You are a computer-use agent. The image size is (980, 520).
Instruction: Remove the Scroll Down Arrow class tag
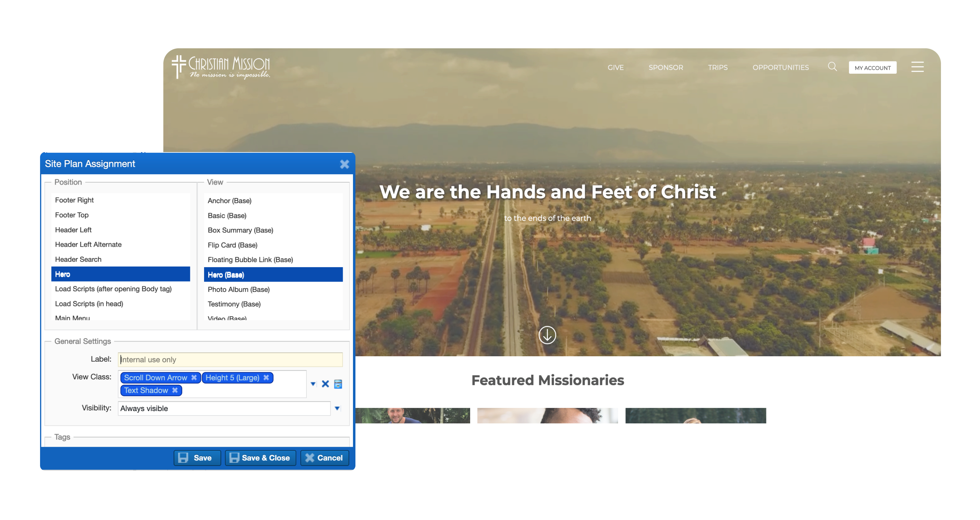194,377
